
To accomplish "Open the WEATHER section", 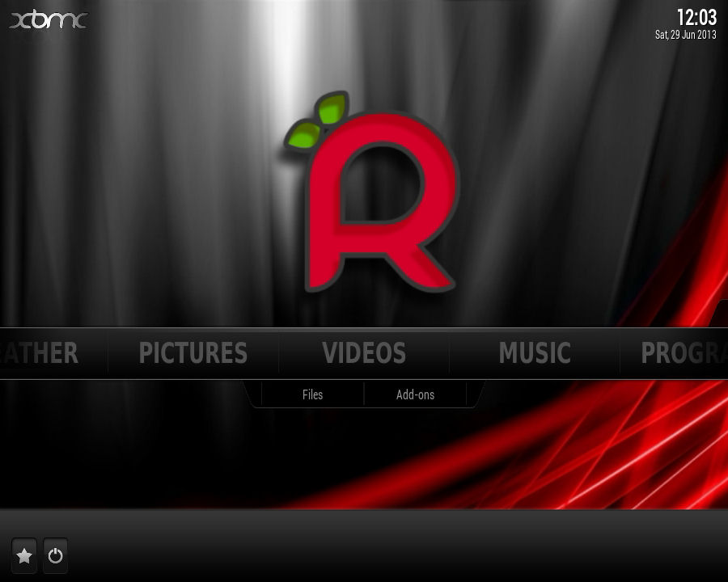I will (x=40, y=353).
